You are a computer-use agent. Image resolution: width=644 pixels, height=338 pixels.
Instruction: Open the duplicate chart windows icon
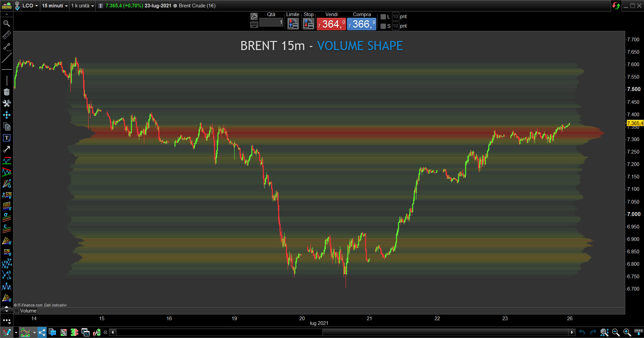point(86,333)
